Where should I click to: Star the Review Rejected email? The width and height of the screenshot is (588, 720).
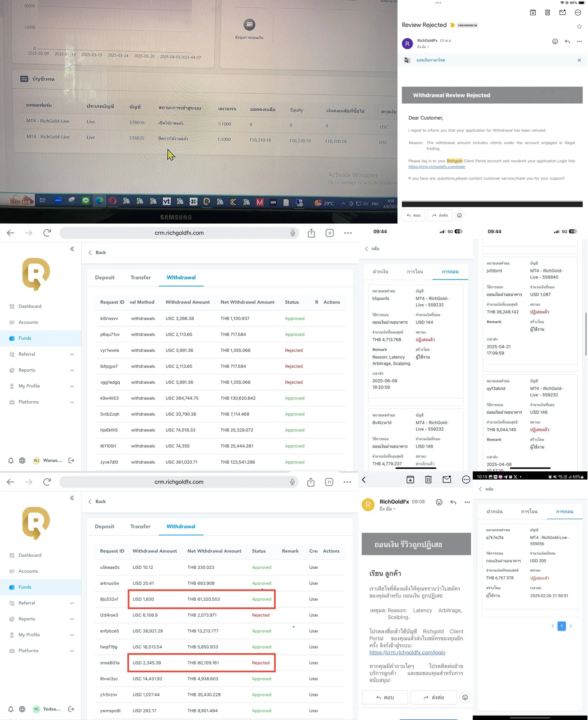579,26
